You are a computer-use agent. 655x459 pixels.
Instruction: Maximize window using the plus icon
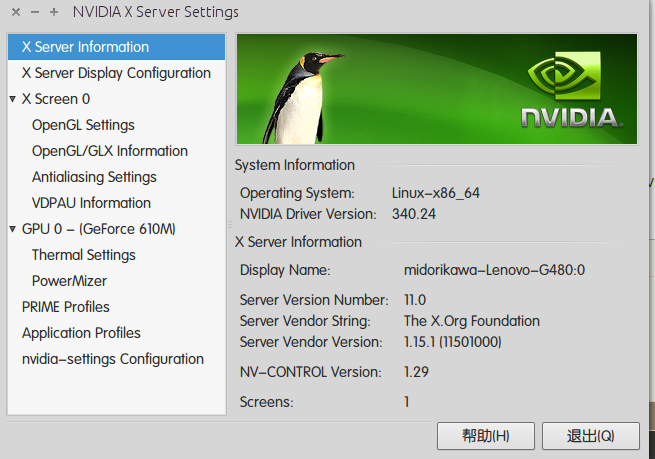(54, 12)
